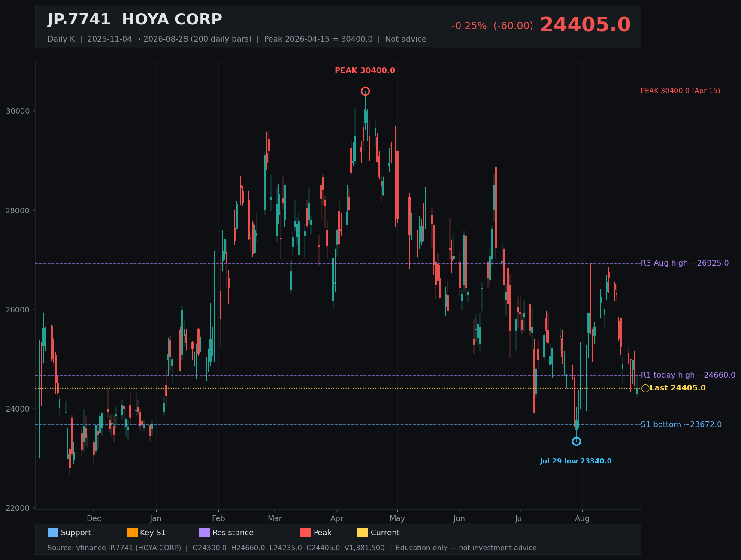Viewport: 741px width, 560px height.
Task: Click the 'Resistance' legend label text
Action: coord(233,533)
